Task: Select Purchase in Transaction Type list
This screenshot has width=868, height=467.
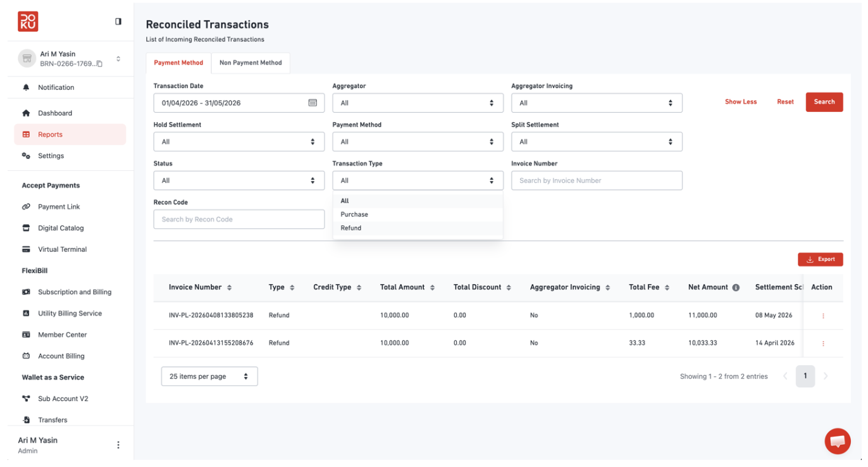Action: [418, 215]
